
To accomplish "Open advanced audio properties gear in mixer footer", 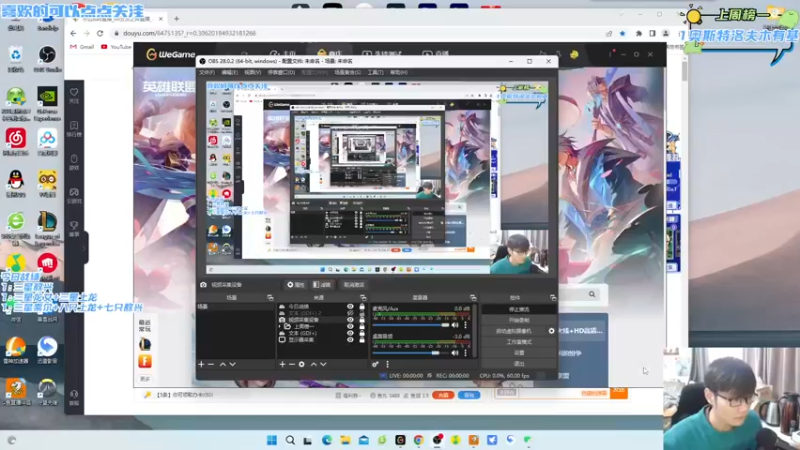I will pyautogui.click(x=376, y=364).
